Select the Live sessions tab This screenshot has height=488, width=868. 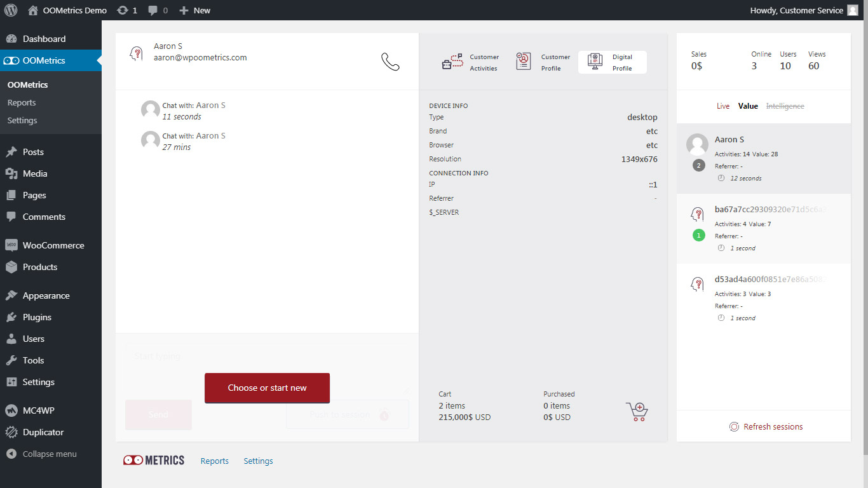click(723, 106)
